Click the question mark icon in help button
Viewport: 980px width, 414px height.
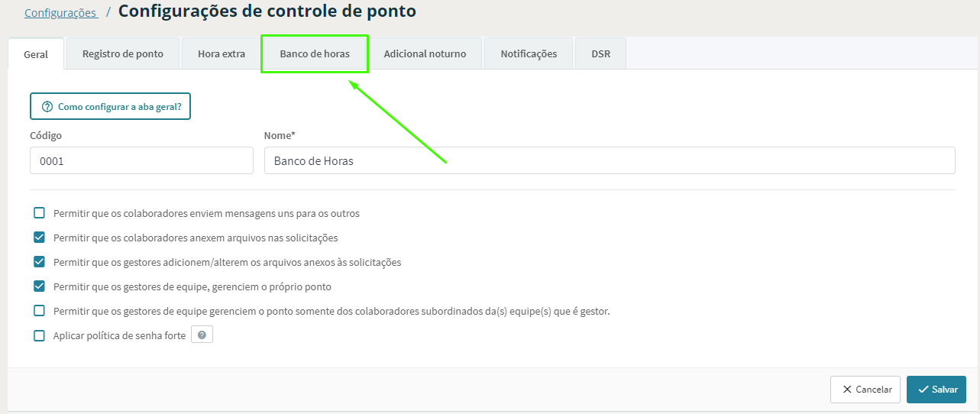coord(47,107)
